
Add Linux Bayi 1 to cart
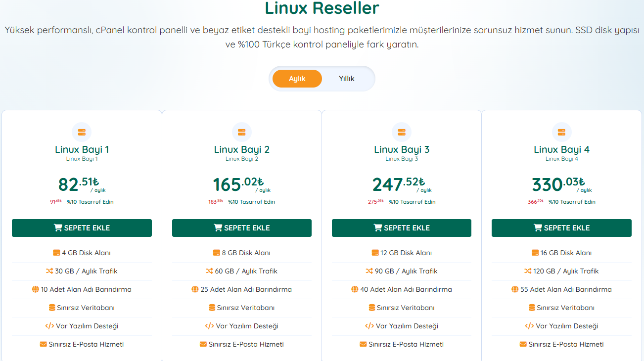82,228
